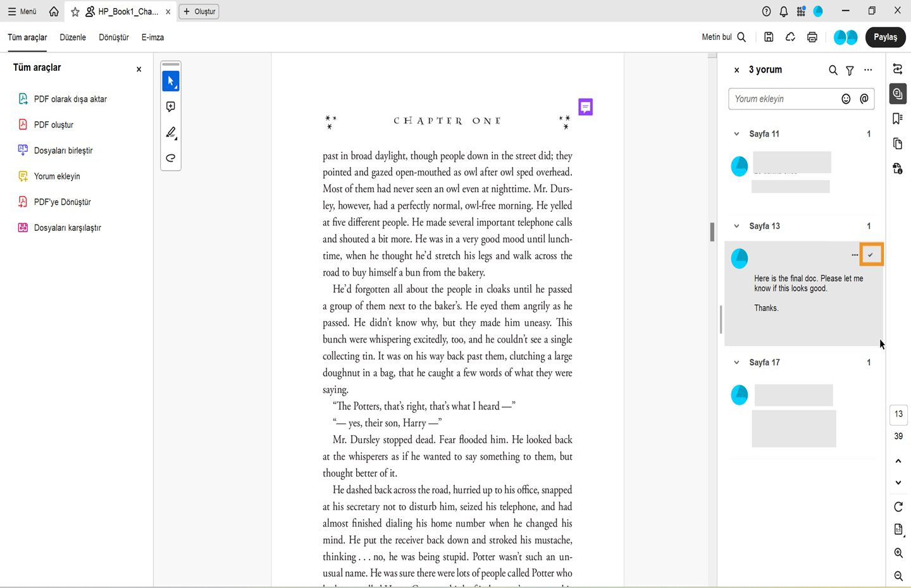This screenshot has width=911, height=588.
Task: Go to next page with down arrow
Action: click(x=898, y=482)
